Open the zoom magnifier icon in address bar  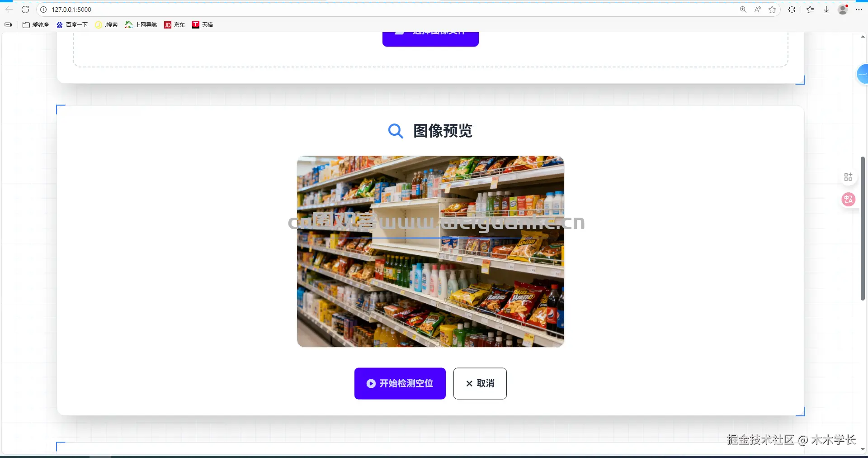(x=743, y=10)
